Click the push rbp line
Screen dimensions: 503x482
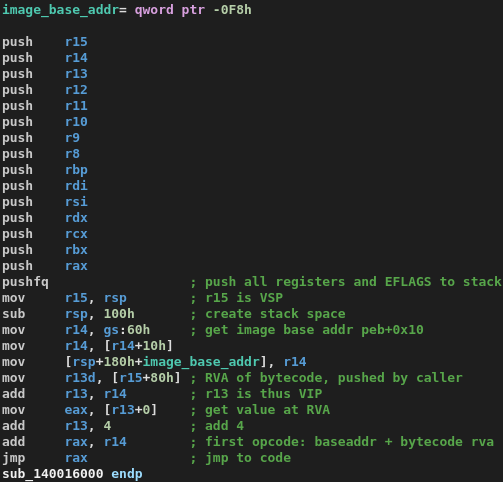click(45, 170)
